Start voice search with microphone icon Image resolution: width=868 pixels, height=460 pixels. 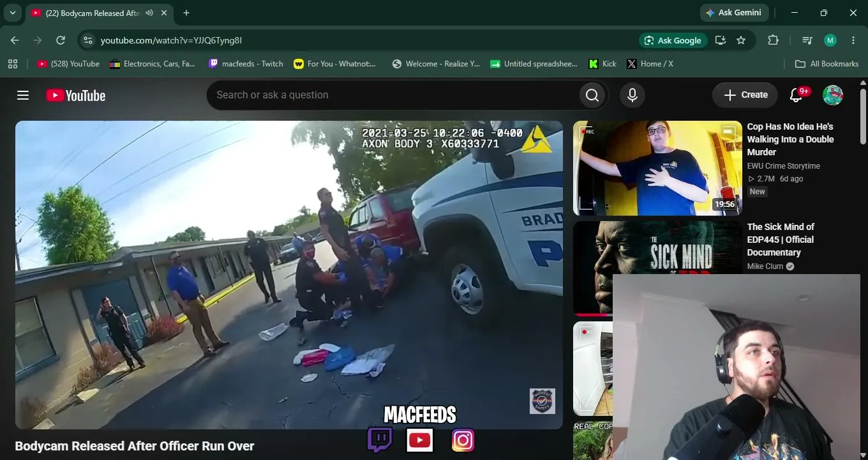[x=632, y=95]
